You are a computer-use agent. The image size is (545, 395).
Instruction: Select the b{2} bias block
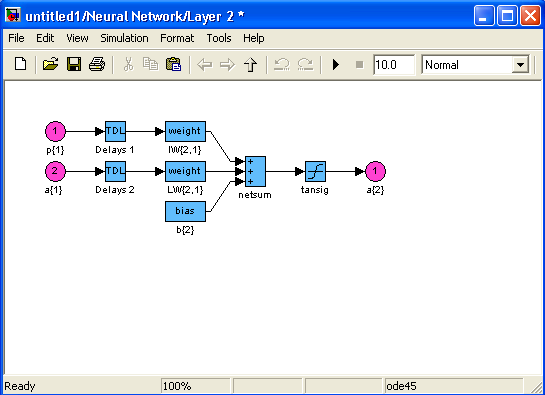tap(185, 211)
